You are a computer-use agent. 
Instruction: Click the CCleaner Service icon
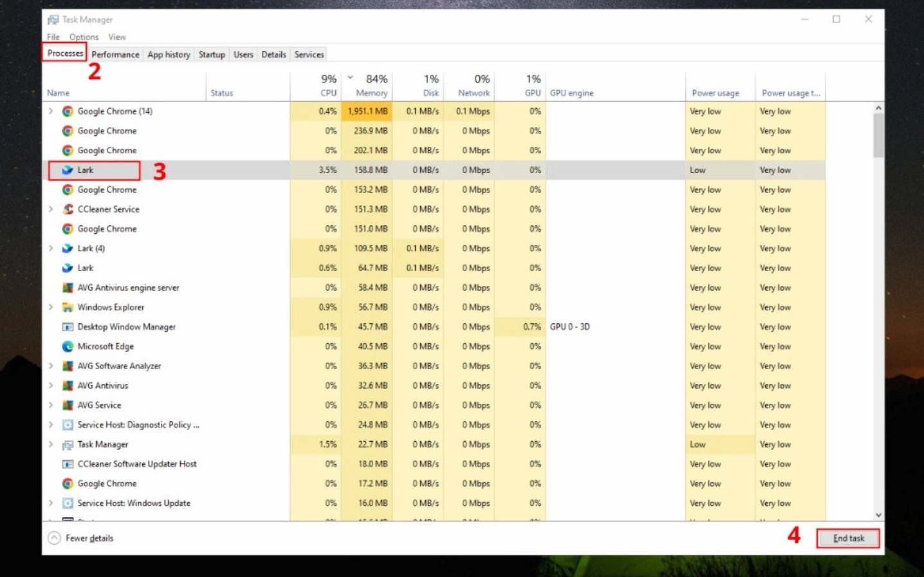coord(67,209)
